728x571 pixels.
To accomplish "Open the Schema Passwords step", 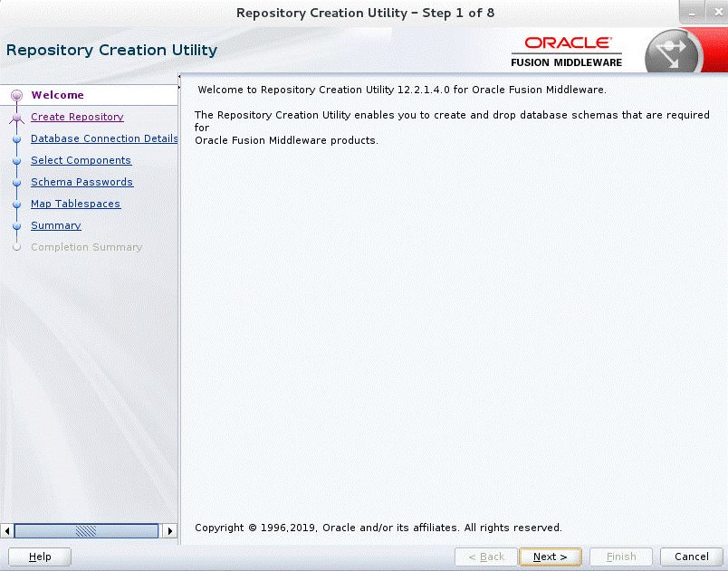I will pyautogui.click(x=81, y=182).
